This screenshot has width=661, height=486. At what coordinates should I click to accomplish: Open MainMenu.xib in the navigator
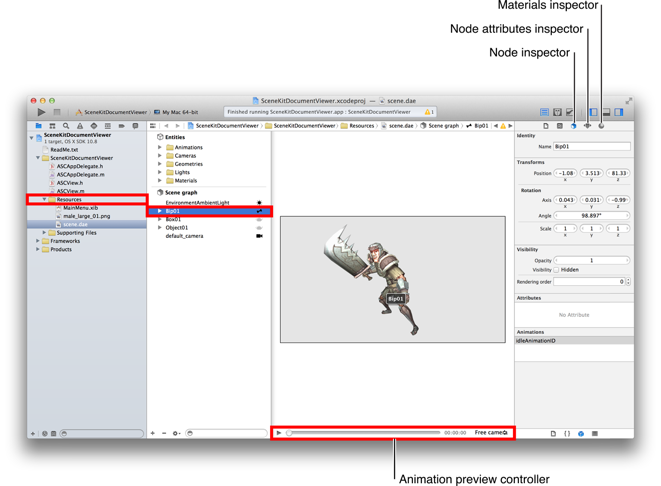(81, 208)
